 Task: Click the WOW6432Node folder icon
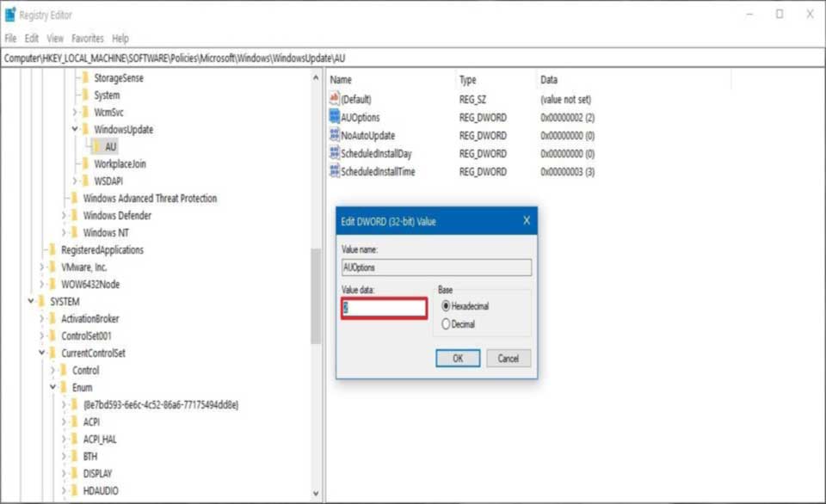click(52, 284)
